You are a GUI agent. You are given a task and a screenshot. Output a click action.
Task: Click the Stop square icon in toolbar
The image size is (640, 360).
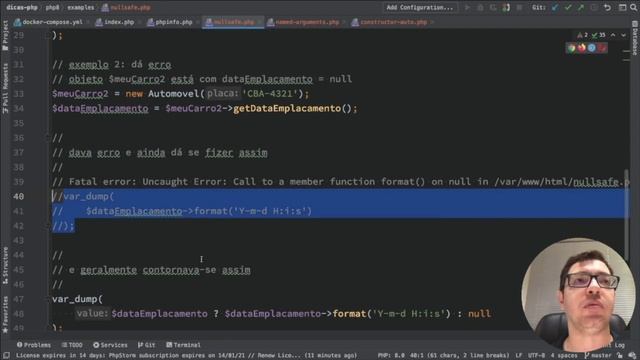click(x=519, y=7)
